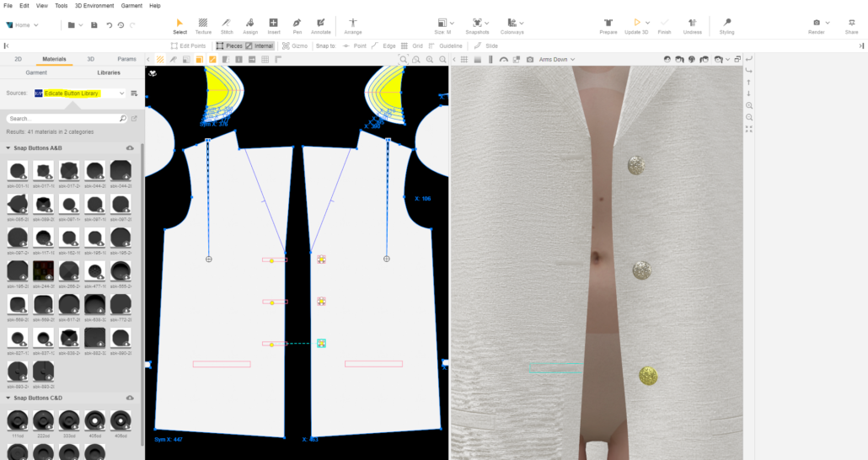Toggle Internal selection mode
This screenshot has width=868, height=460.
[x=259, y=45]
